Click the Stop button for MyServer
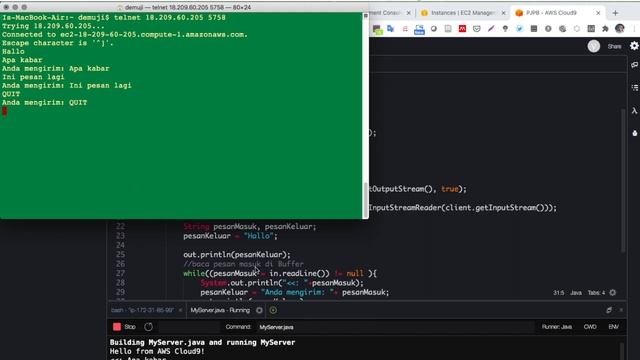 click(124, 327)
